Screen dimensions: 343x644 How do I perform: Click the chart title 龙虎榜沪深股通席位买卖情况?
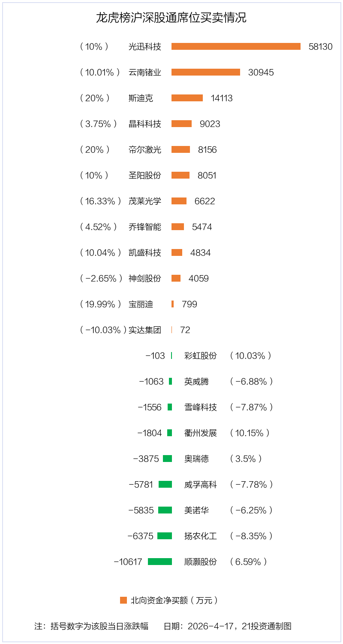pyautogui.click(x=171, y=18)
